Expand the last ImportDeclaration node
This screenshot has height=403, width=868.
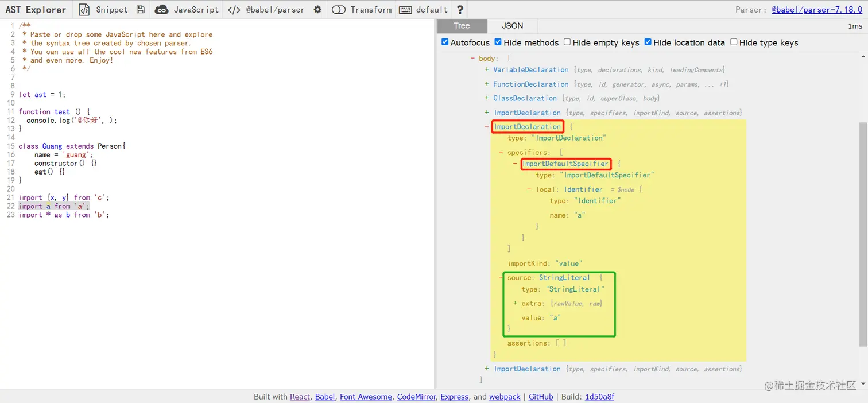pyautogui.click(x=487, y=369)
